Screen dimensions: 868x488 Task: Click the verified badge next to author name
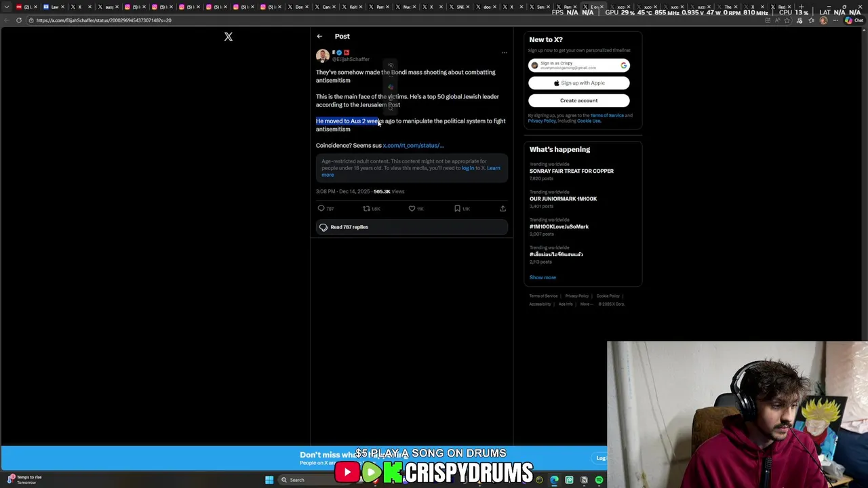(339, 52)
